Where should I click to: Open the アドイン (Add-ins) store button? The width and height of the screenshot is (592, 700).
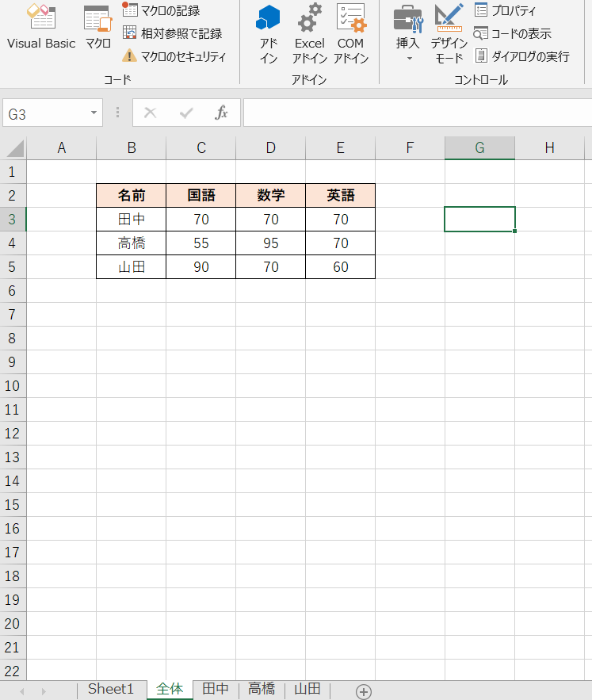click(x=269, y=34)
